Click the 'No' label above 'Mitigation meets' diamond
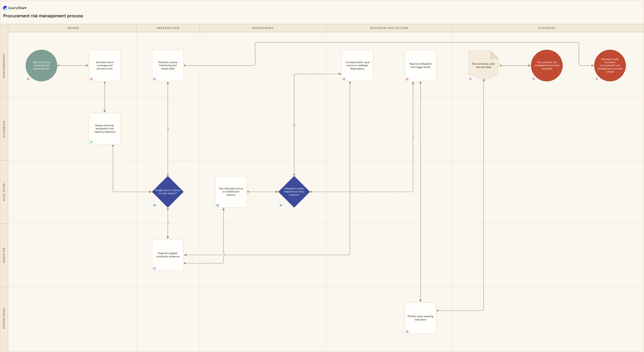The image size is (644, 352). tap(294, 124)
